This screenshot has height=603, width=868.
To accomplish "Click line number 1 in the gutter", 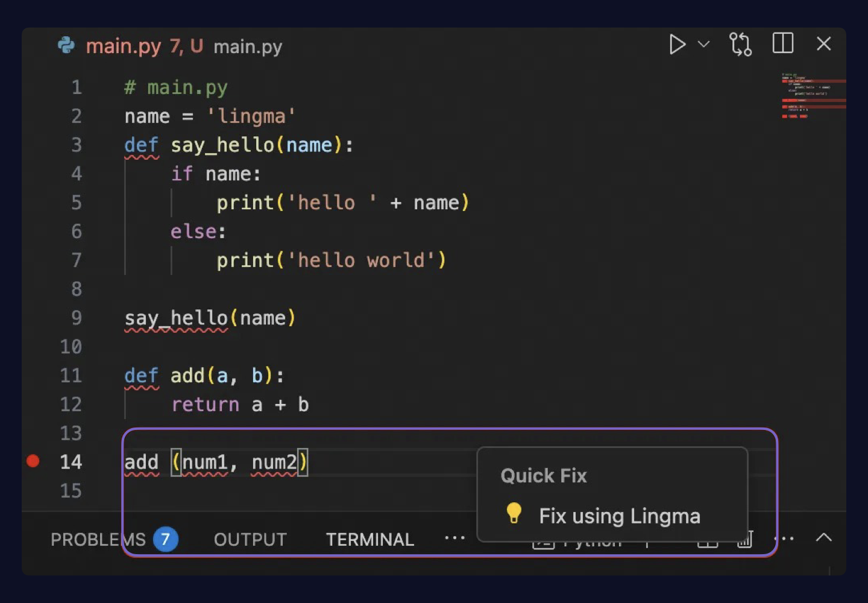I will pos(77,87).
